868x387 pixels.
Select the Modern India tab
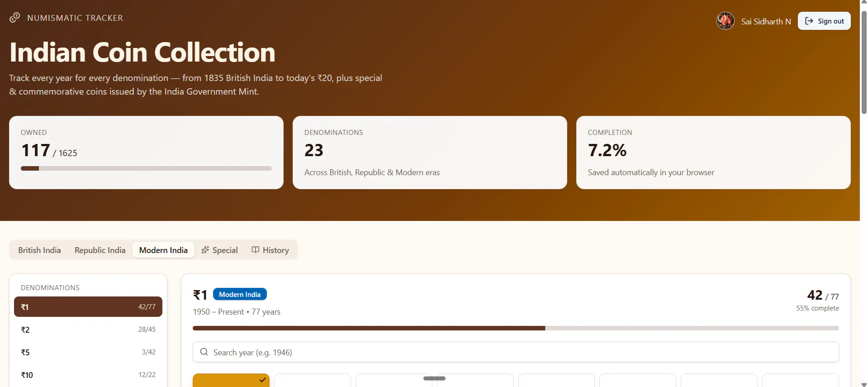pos(163,250)
